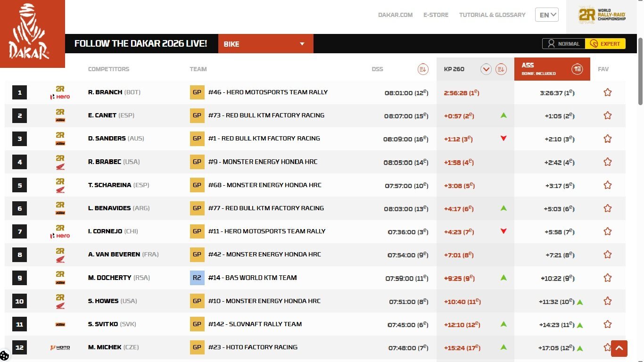Select the ASS Bonif. Included column header
Screen dimensions: 644x362
tap(552, 69)
